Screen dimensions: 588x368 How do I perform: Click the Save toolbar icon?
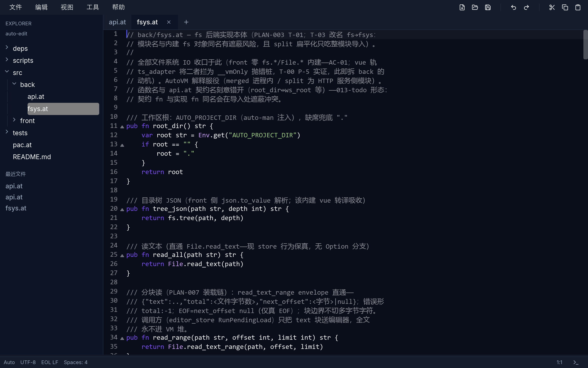[x=488, y=7]
